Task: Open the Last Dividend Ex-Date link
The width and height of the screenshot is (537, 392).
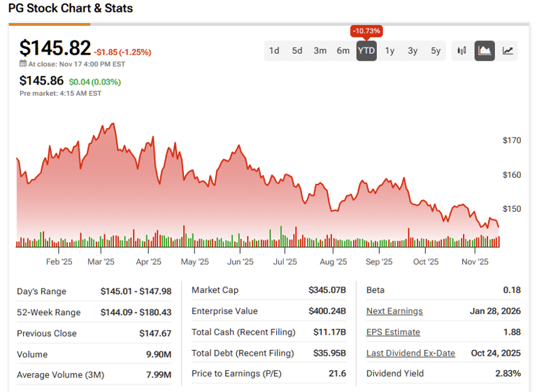Action: (410, 353)
